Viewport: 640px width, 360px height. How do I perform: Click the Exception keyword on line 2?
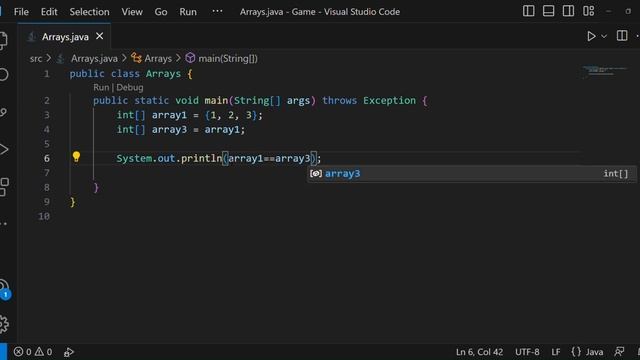point(389,100)
